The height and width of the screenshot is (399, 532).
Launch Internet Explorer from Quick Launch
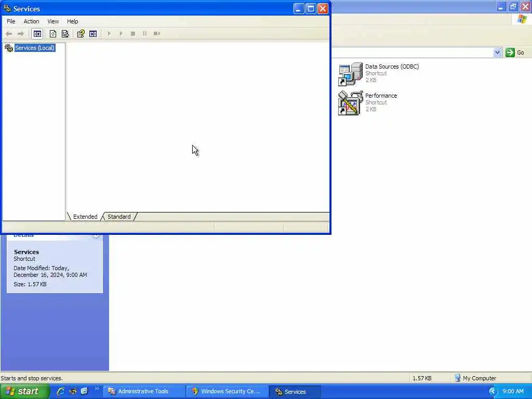click(61, 391)
